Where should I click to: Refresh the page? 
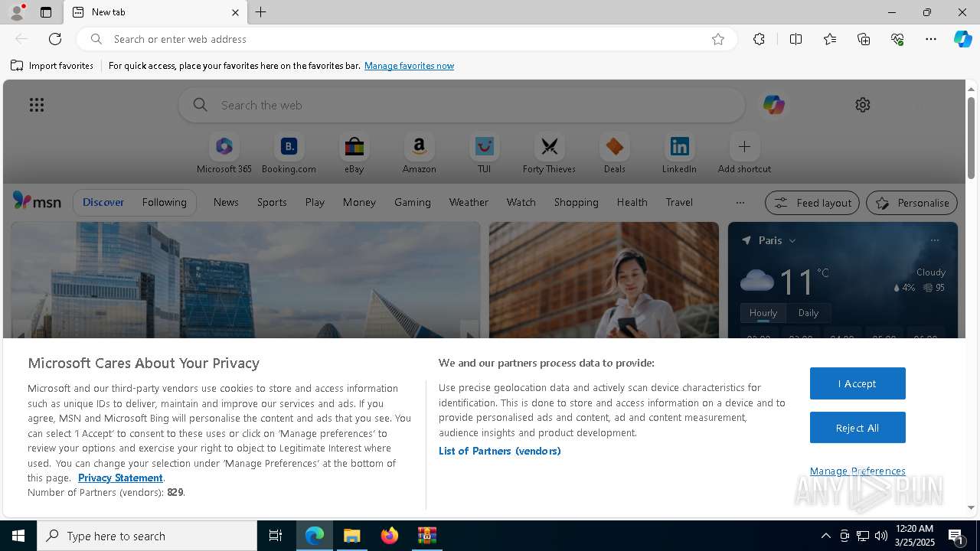(x=55, y=39)
